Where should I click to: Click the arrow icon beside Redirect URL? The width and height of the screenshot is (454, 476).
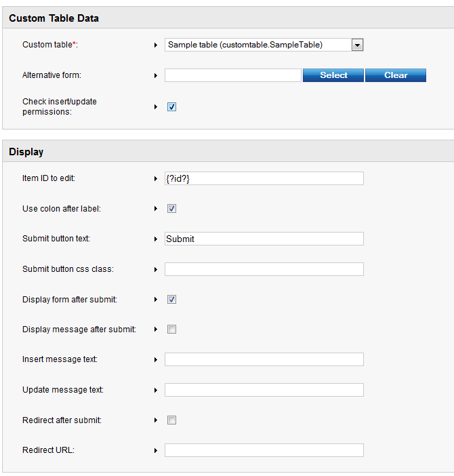coord(156,451)
